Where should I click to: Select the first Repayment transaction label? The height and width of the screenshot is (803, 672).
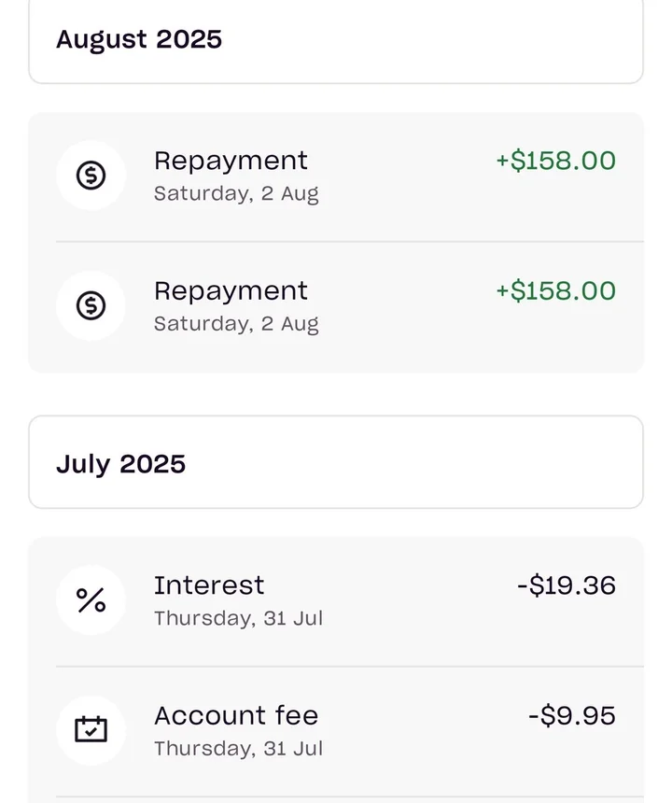(x=231, y=161)
